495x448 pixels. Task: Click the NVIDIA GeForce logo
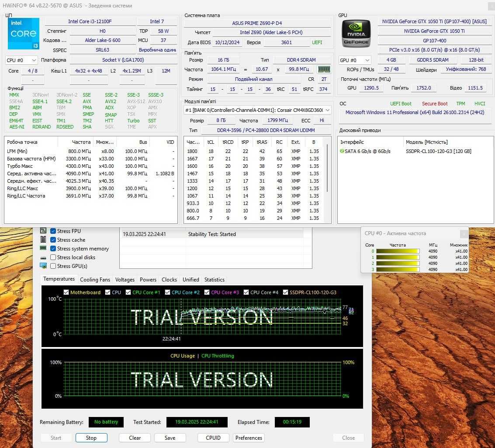[356, 34]
